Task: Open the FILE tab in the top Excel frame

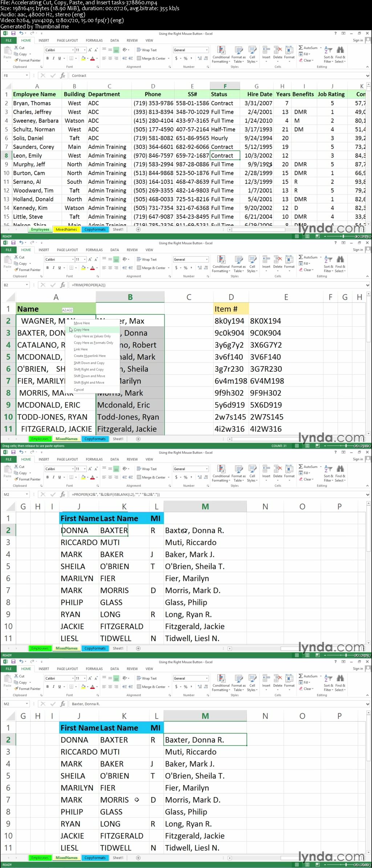Action: (9, 40)
